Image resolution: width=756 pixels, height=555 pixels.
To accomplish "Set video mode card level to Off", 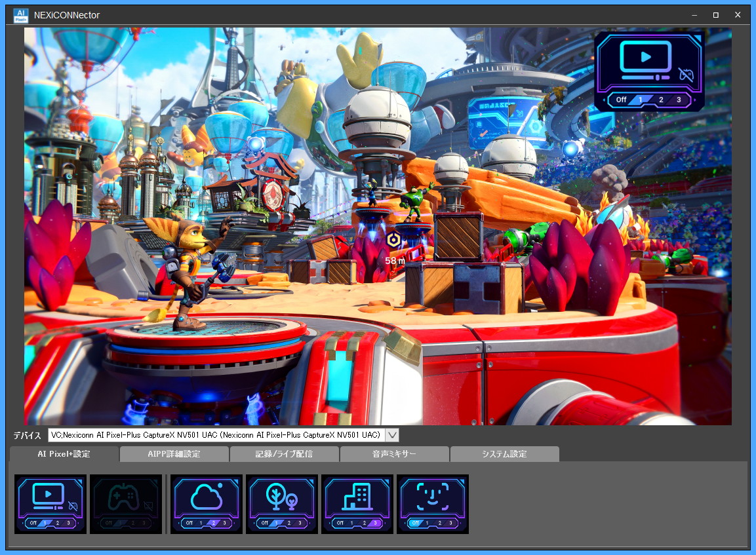I will (33, 523).
